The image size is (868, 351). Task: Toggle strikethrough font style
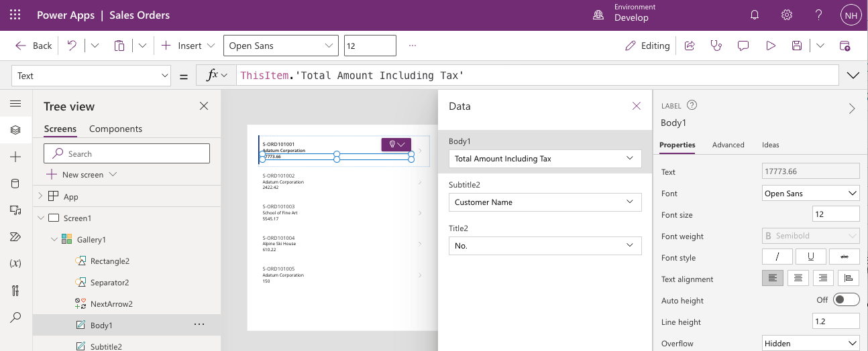[x=845, y=257]
